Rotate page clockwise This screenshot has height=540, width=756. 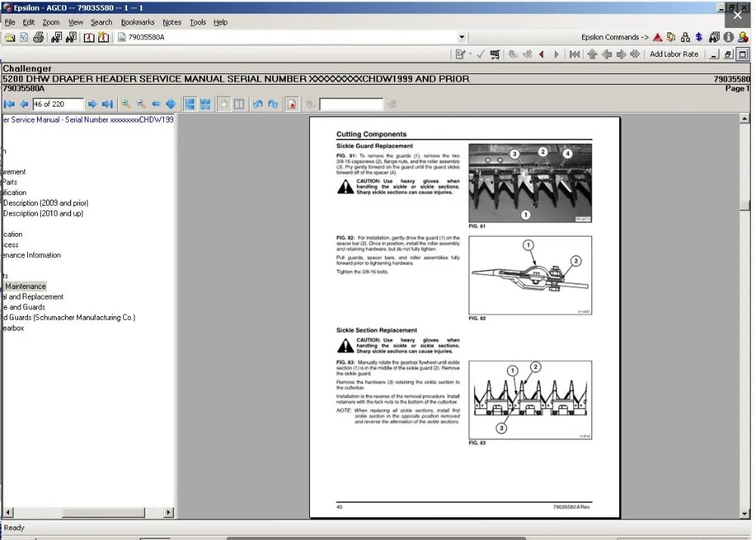(273, 104)
